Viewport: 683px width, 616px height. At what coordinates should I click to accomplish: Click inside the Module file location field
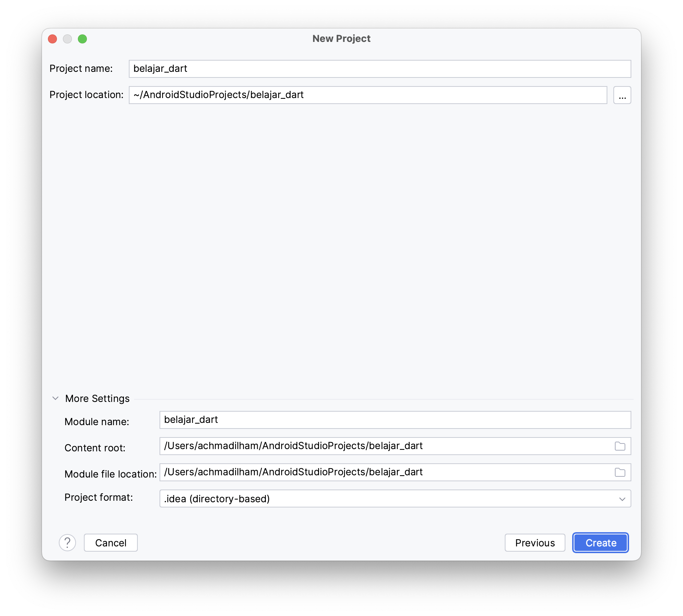tap(386, 472)
